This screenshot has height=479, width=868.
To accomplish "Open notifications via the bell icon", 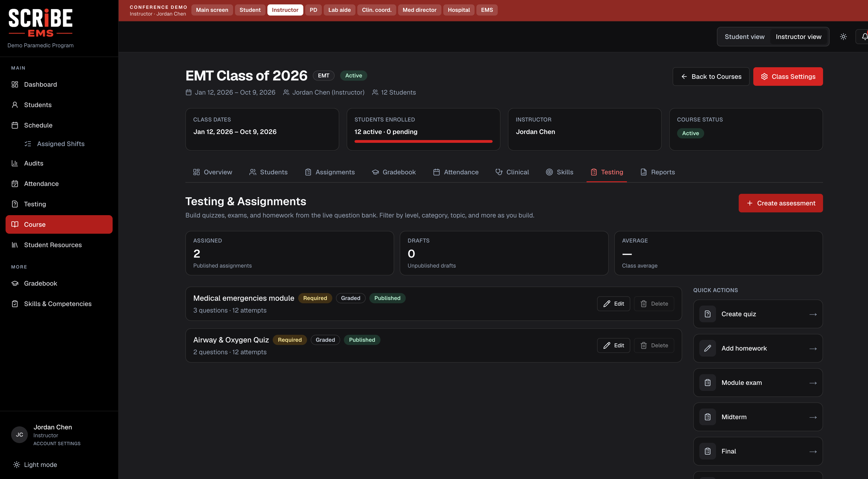I will [x=864, y=37].
